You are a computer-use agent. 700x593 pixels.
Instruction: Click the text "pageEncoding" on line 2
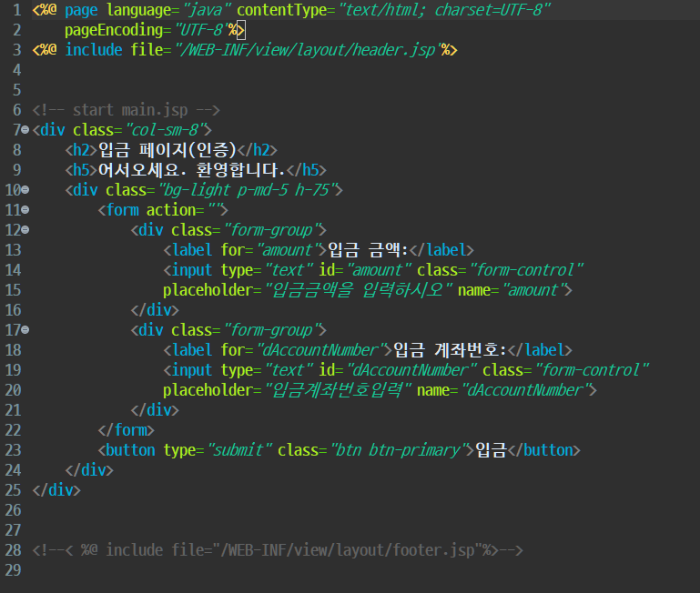114,30
